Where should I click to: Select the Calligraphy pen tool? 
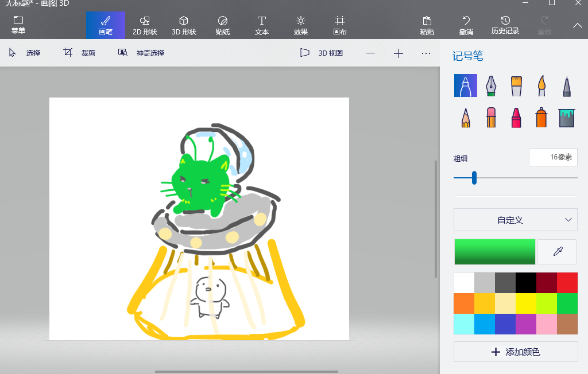pos(491,85)
